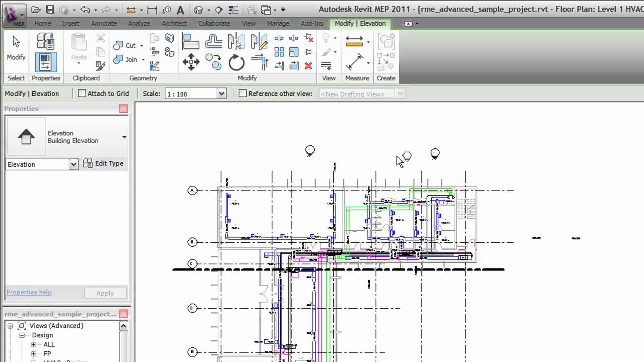This screenshot has width=644, height=362.
Task: Open the Join dropdown arrow
Action: (x=143, y=59)
